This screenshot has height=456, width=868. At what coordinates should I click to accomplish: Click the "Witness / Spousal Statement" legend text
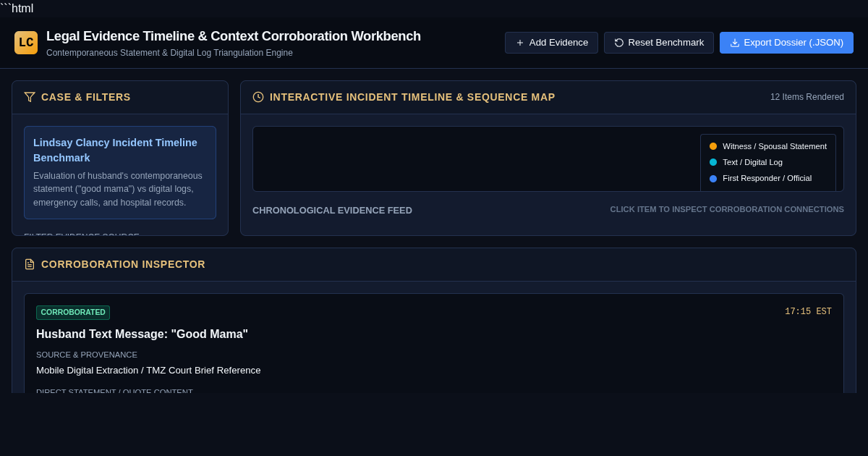[x=775, y=146]
